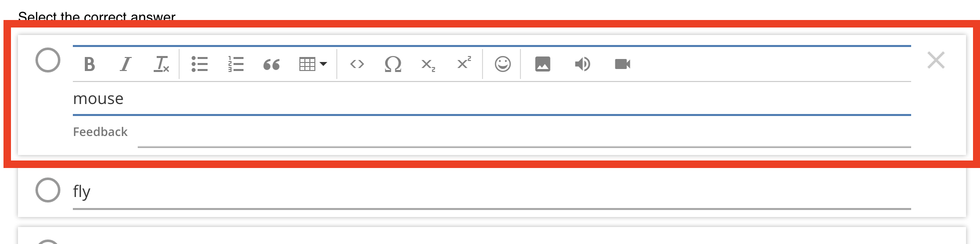This screenshot has height=244, width=980.
Task: Insert audio clip into the answer
Action: click(582, 64)
